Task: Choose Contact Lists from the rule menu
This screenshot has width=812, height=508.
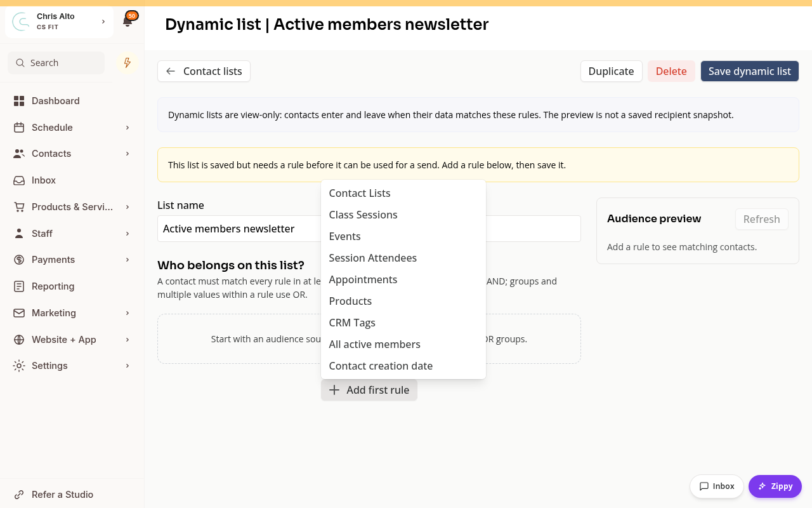Action: click(x=403, y=193)
